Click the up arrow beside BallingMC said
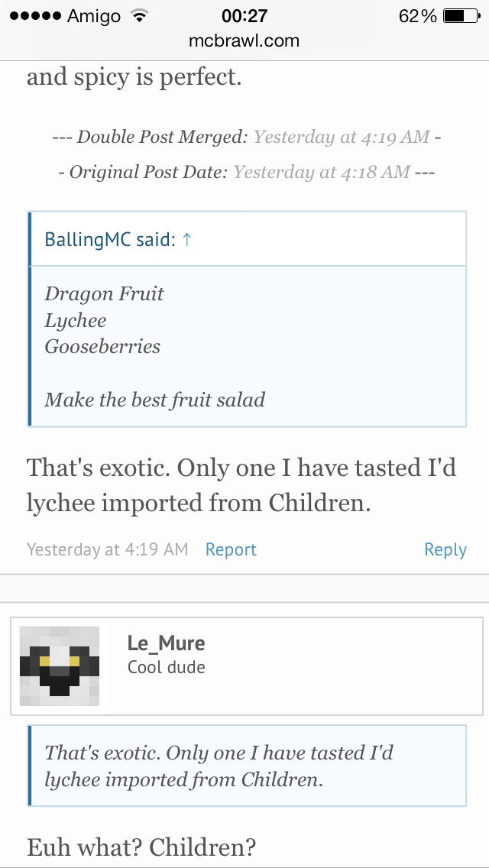Screen dimensions: 489x868 [187, 239]
